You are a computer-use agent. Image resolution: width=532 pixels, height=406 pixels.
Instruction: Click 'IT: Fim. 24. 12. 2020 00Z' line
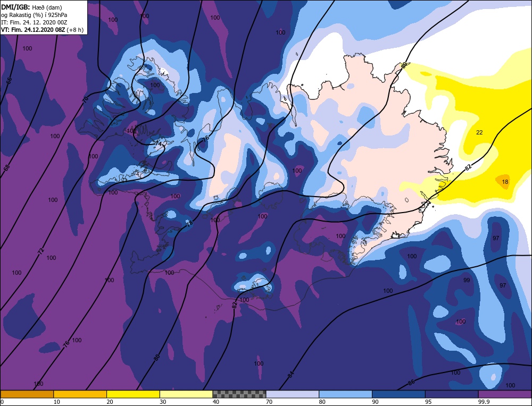34,22
